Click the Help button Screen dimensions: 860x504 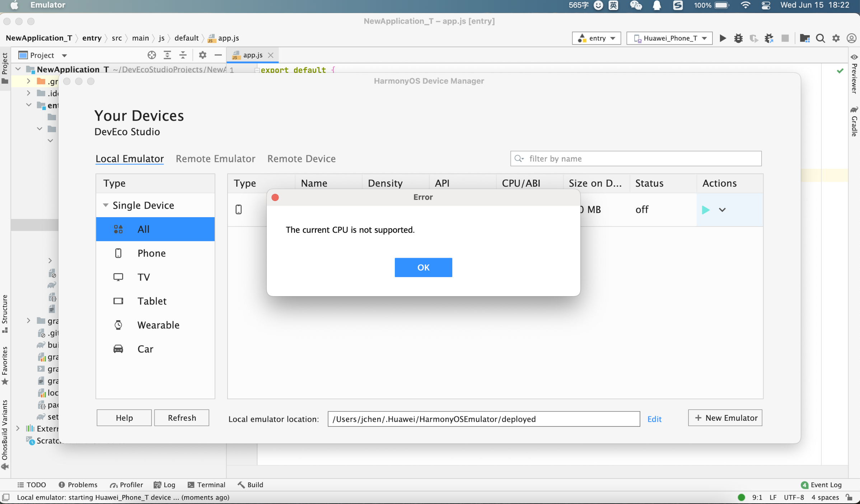124,418
